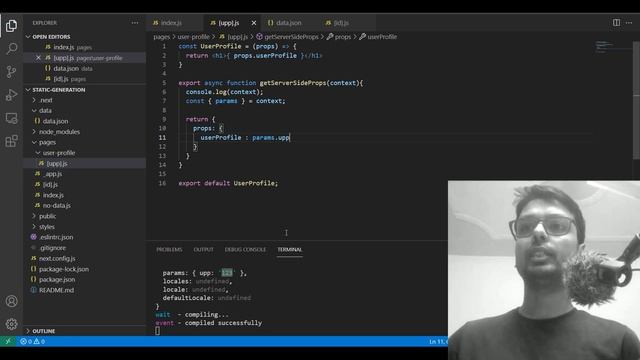
Task: Open the Source Control view icon
Action: [11, 72]
